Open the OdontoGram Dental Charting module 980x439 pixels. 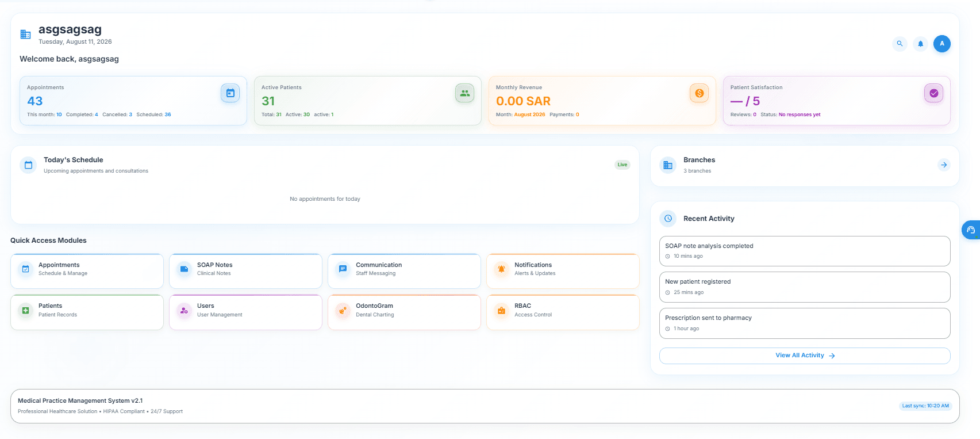pyautogui.click(x=404, y=312)
